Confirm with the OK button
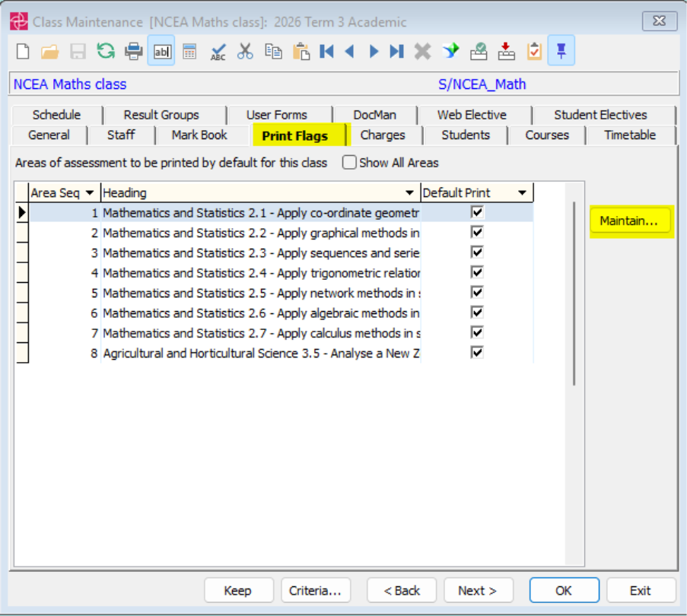 click(565, 590)
